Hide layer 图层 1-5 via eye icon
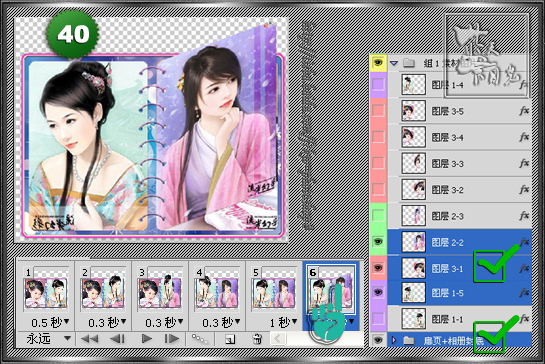The width and height of the screenshot is (545, 364). (x=378, y=293)
